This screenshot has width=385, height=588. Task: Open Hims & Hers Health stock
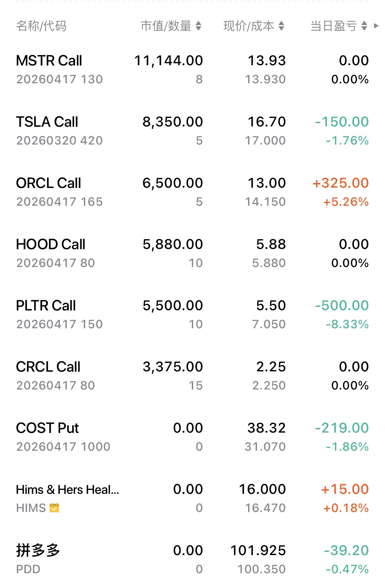[x=67, y=490]
